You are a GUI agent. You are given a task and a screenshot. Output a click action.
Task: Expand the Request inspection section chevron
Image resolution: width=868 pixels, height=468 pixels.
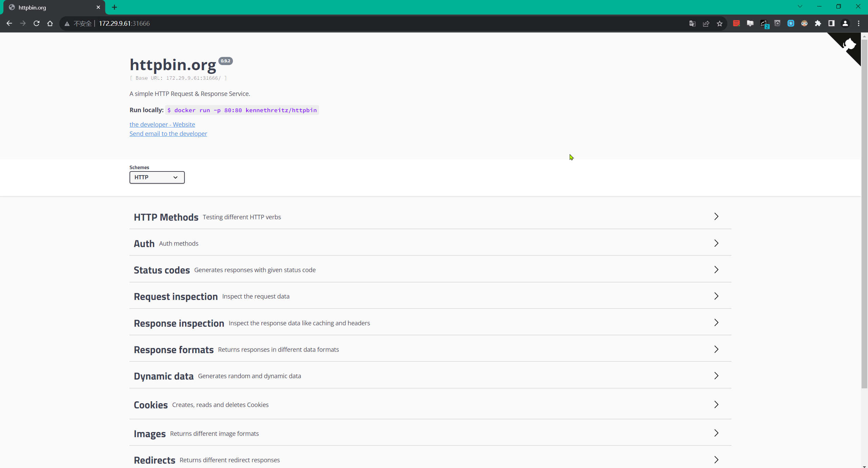tap(716, 296)
